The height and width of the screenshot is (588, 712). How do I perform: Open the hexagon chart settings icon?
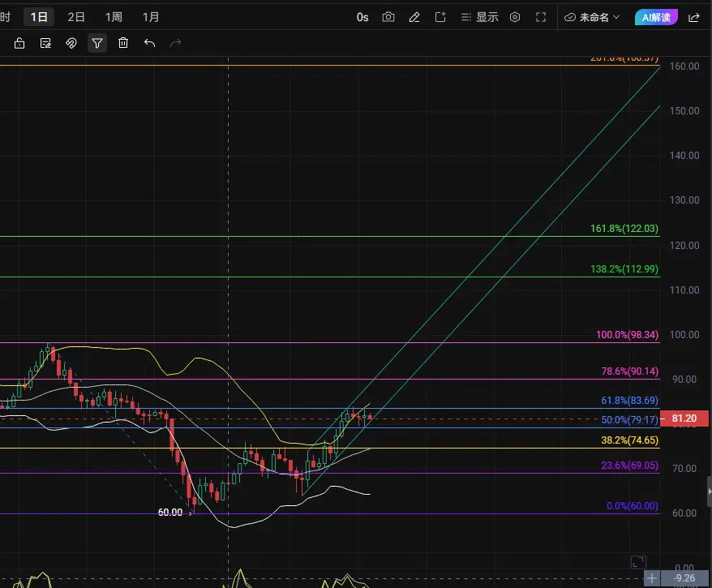[x=515, y=17]
